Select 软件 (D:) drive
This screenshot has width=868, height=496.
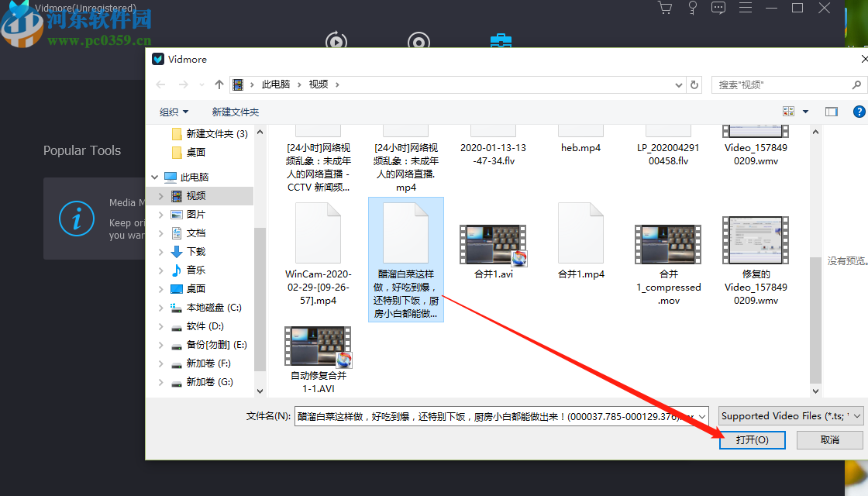point(198,326)
